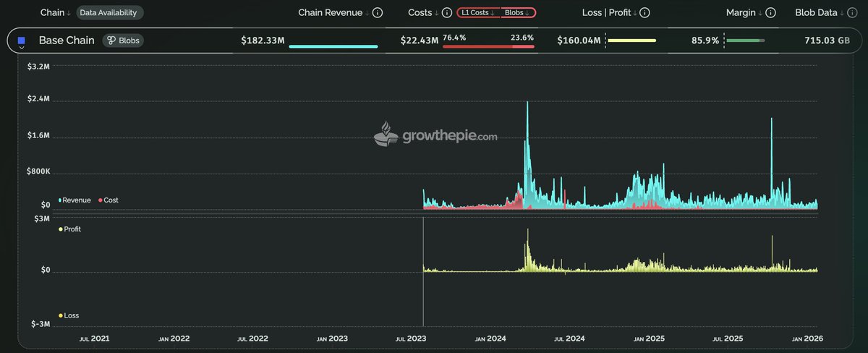The width and height of the screenshot is (868, 353).
Task: Toggle the Revenue series in chart legend
Action: click(x=75, y=200)
